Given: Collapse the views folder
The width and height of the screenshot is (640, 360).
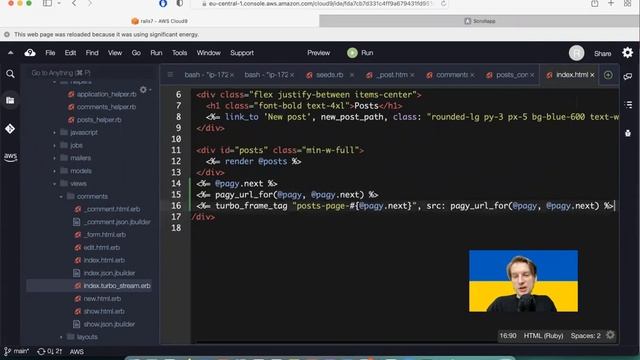Looking at the screenshot, I should (54, 184).
